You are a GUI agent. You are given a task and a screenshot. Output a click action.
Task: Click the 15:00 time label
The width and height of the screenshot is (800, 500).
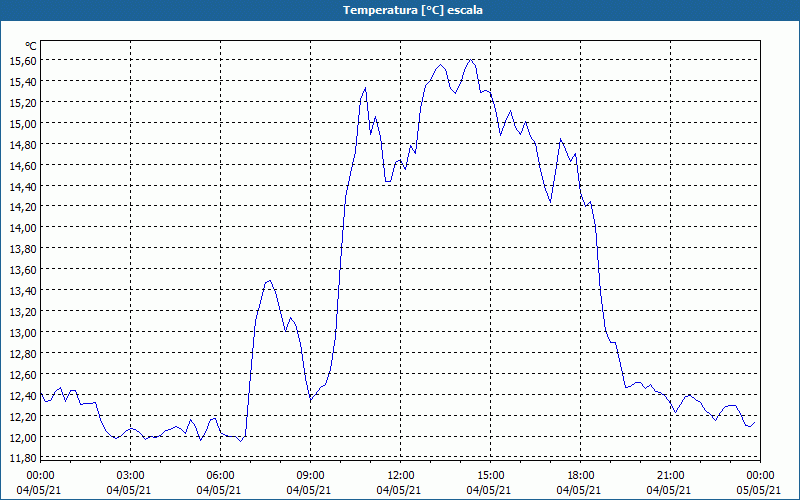pos(490,476)
